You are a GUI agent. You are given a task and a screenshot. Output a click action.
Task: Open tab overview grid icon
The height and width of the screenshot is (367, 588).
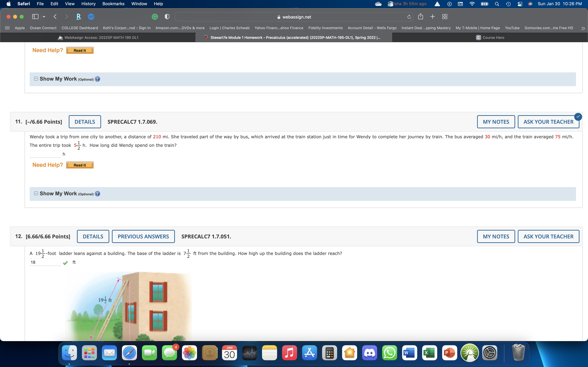coord(445,17)
